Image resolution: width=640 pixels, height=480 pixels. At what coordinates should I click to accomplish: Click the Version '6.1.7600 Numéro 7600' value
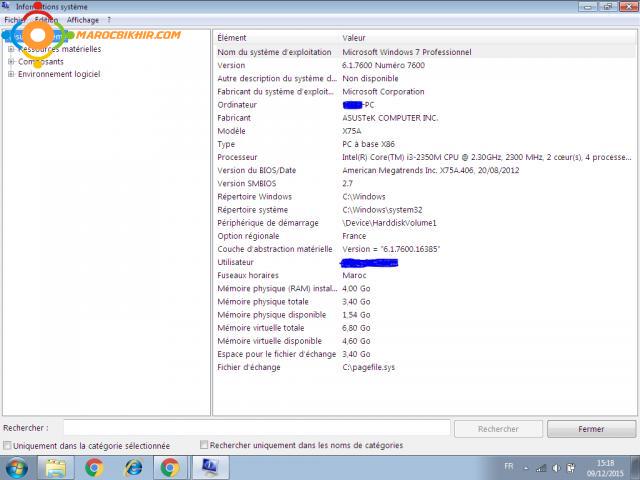(383, 65)
